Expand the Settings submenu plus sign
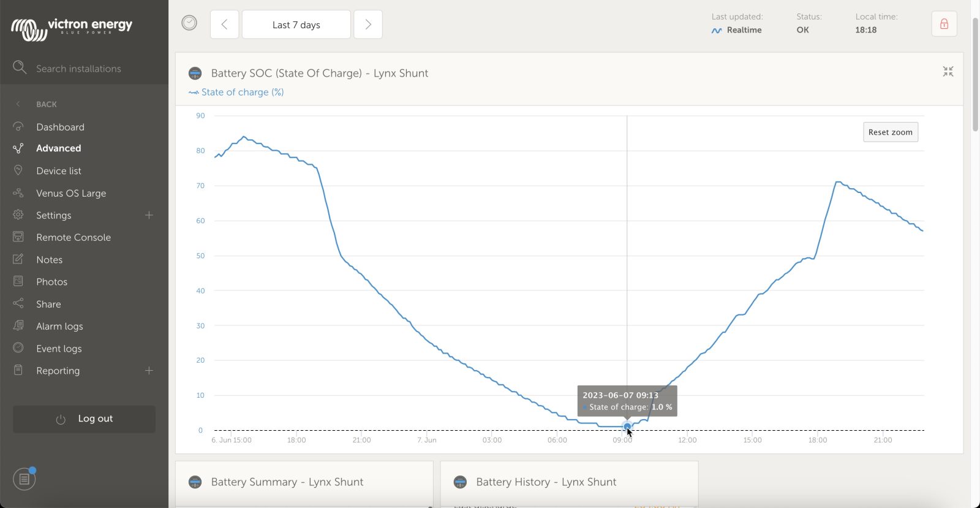The width and height of the screenshot is (980, 508). [149, 215]
